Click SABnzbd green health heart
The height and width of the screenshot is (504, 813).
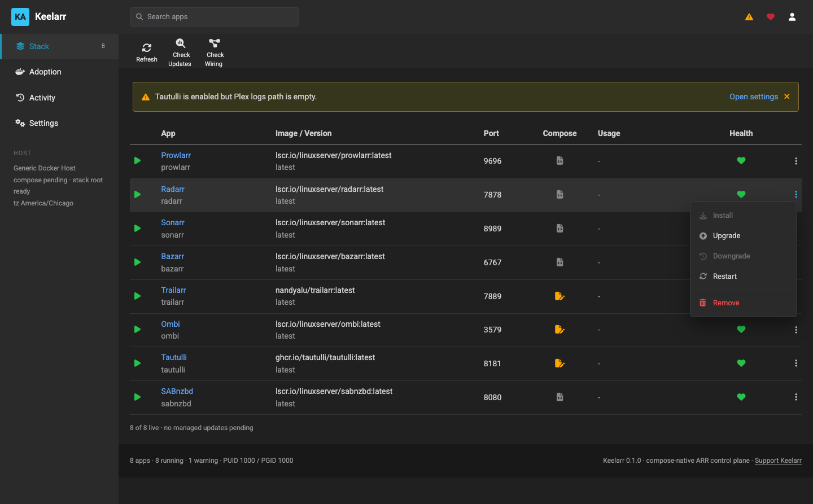tap(741, 397)
